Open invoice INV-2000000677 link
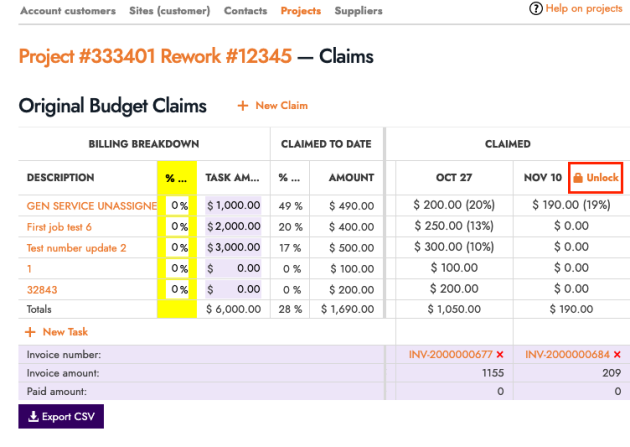The image size is (630, 447). pyautogui.click(x=450, y=355)
